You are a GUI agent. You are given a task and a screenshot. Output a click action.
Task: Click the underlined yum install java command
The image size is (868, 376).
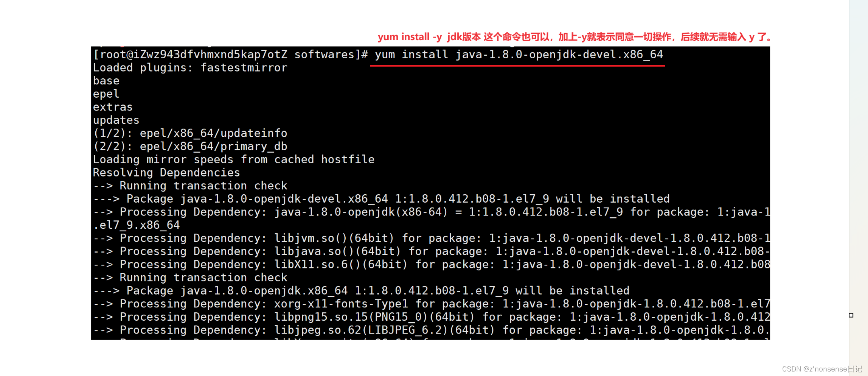[x=519, y=55]
